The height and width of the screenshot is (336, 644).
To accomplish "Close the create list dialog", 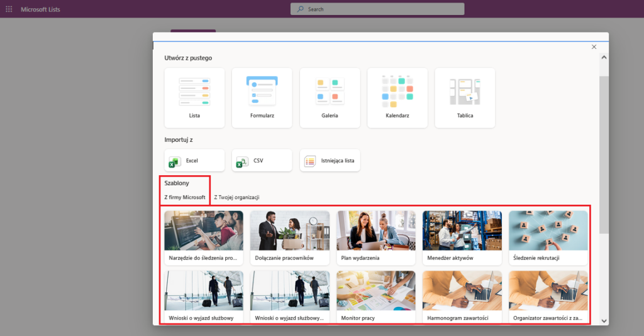I will [x=594, y=47].
